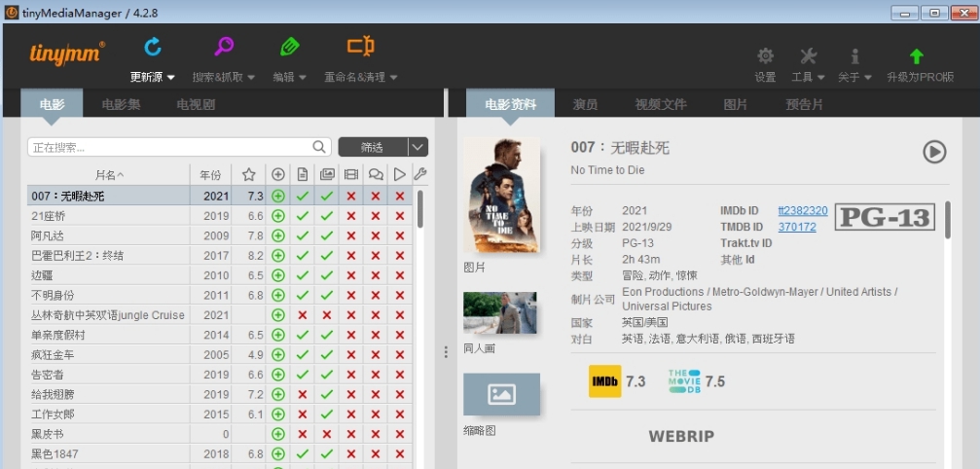Expand the 重命名&清理 dropdown menu

point(394,78)
